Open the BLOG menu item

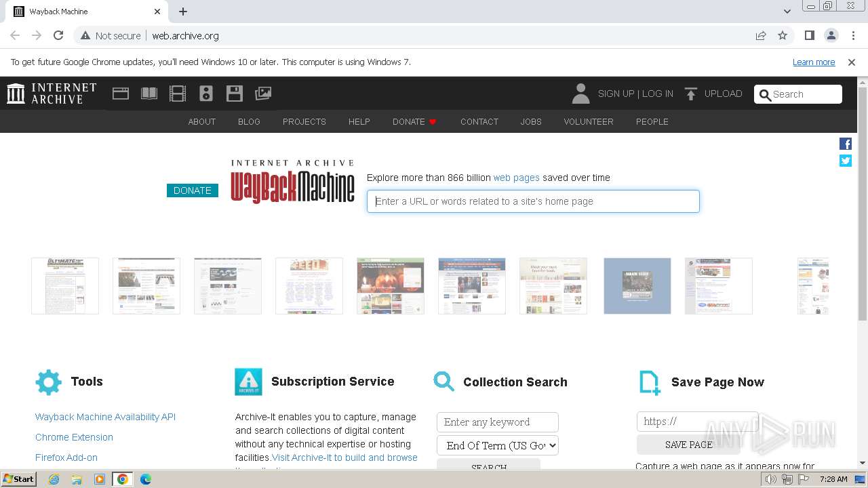point(249,122)
